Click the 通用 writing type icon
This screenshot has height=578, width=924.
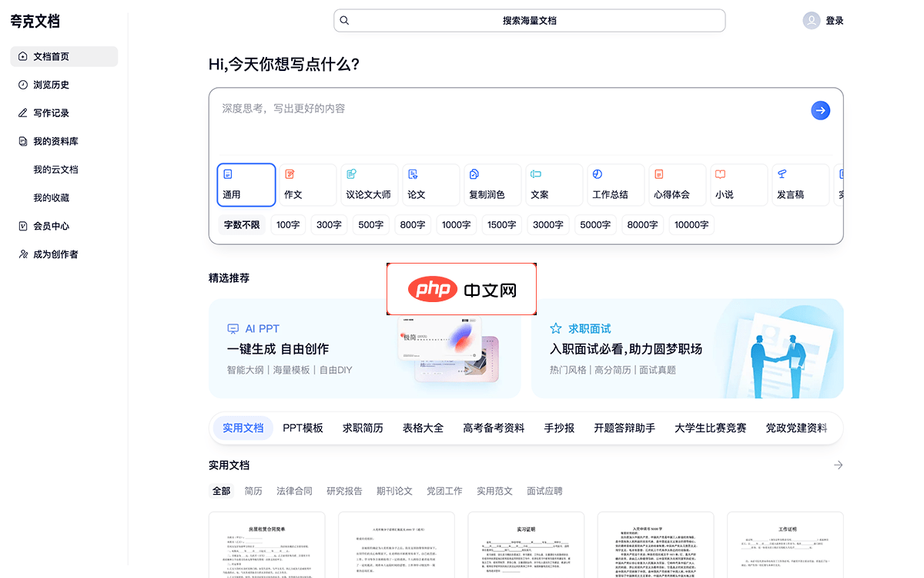pyautogui.click(x=228, y=174)
